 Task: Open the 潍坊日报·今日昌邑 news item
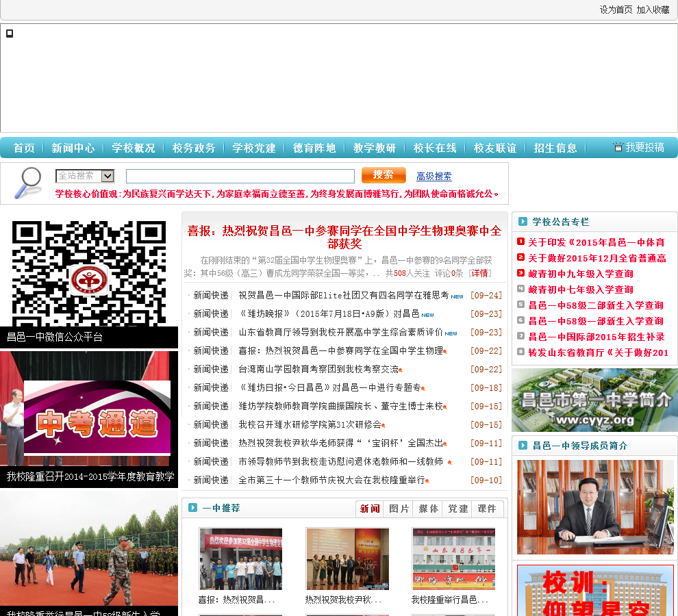click(329, 388)
